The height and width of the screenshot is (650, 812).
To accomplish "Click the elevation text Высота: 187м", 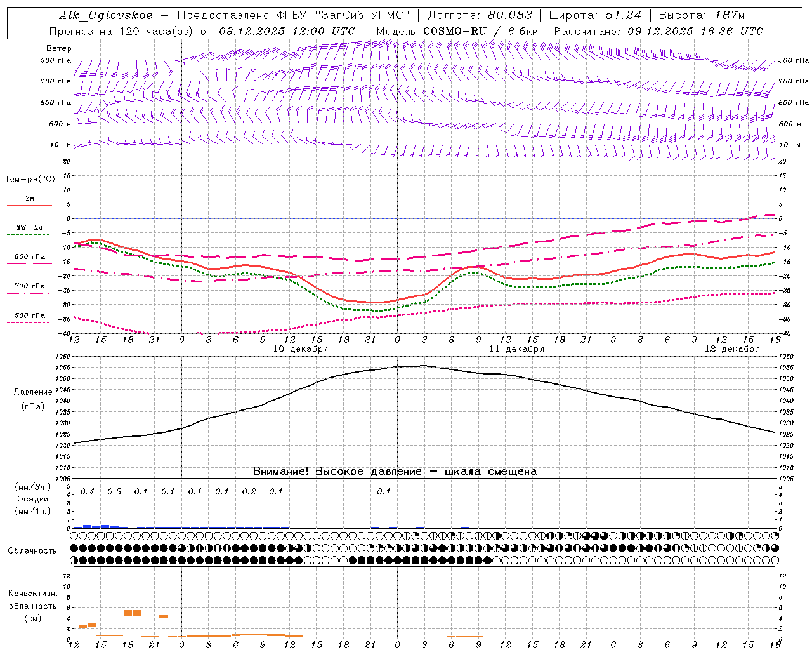I will 702,15.
